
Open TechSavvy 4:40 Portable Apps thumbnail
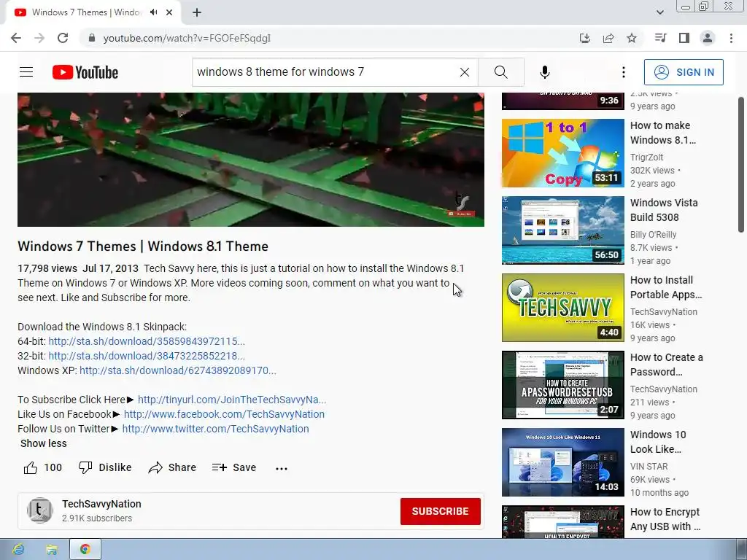click(562, 308)
